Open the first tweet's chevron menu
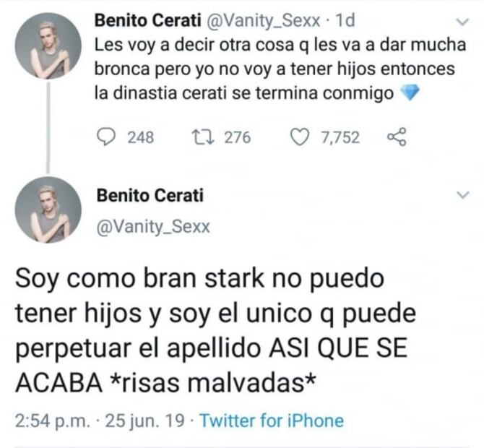The width and height of the screenshot is (484, 448). click(x=463, y=22)
